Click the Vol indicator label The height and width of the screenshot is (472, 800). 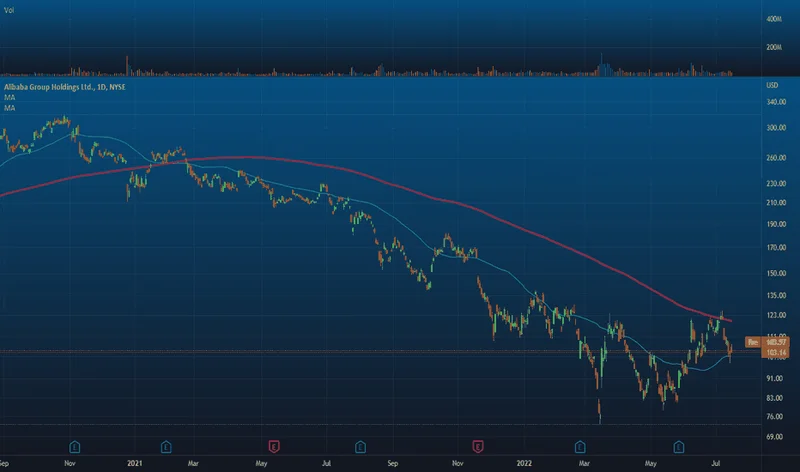tap(9, 10)
